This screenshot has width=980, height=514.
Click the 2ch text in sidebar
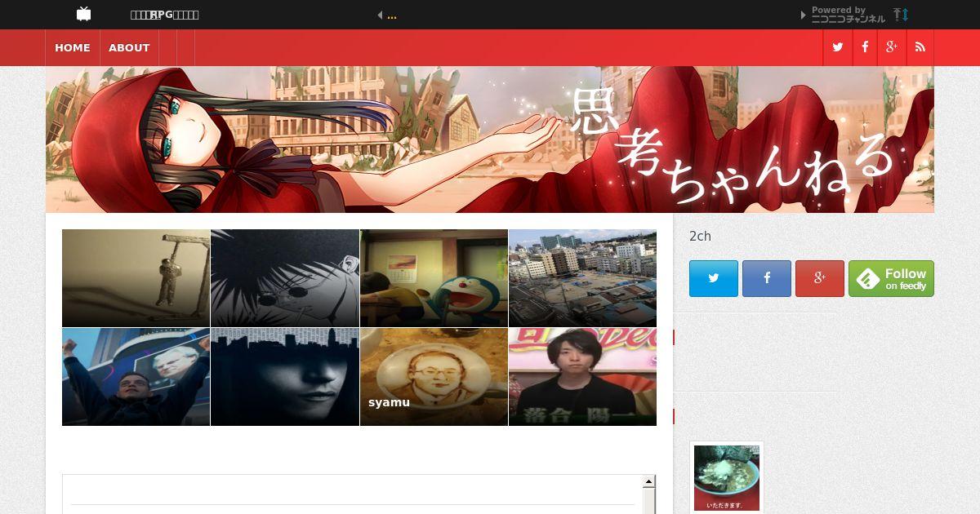700,237
